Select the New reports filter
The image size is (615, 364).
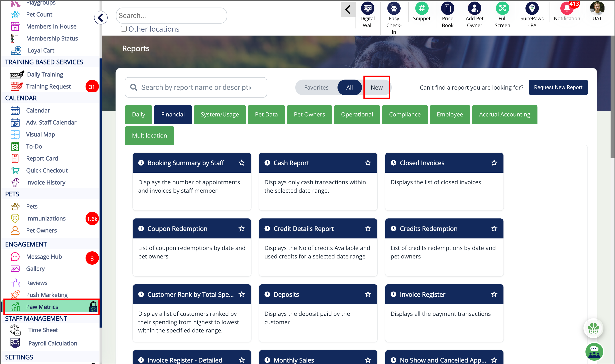coord(376,88)
